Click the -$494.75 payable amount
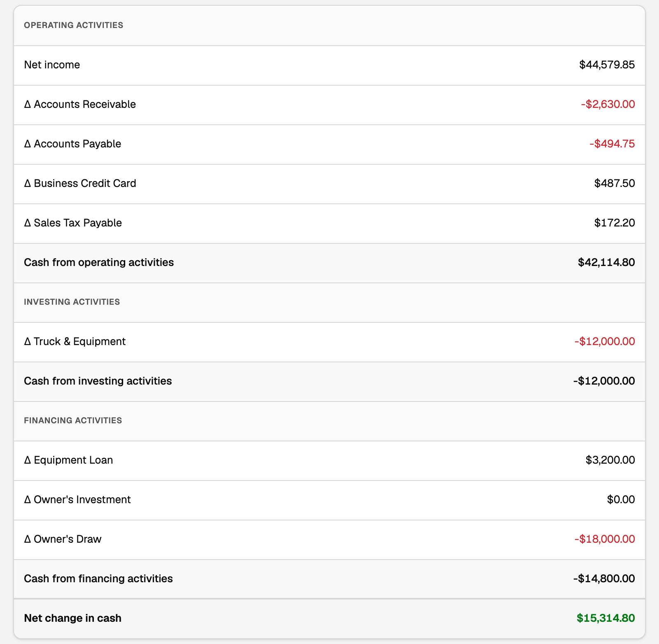 (612, 144)
